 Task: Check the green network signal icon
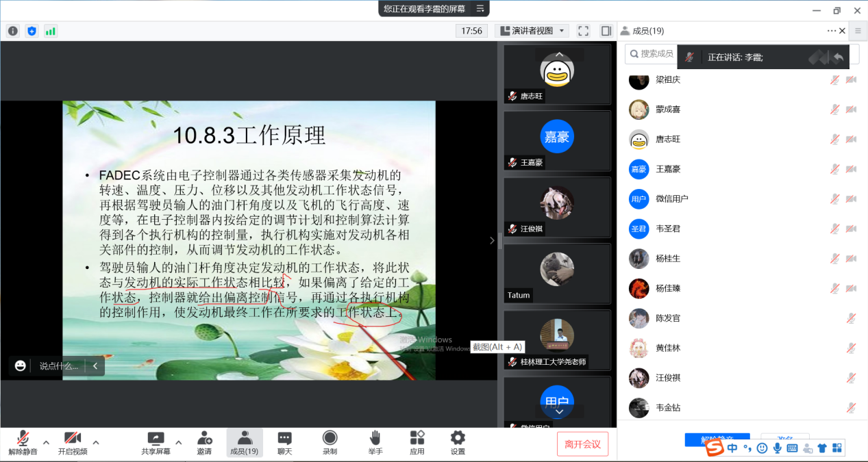tap(51, 31)
